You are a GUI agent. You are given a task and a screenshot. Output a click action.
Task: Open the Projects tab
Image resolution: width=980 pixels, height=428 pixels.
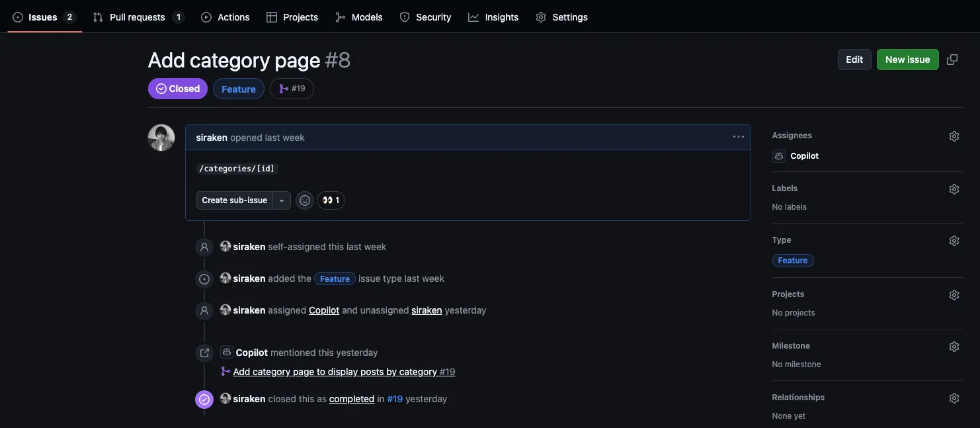click(x=294, y=15)
